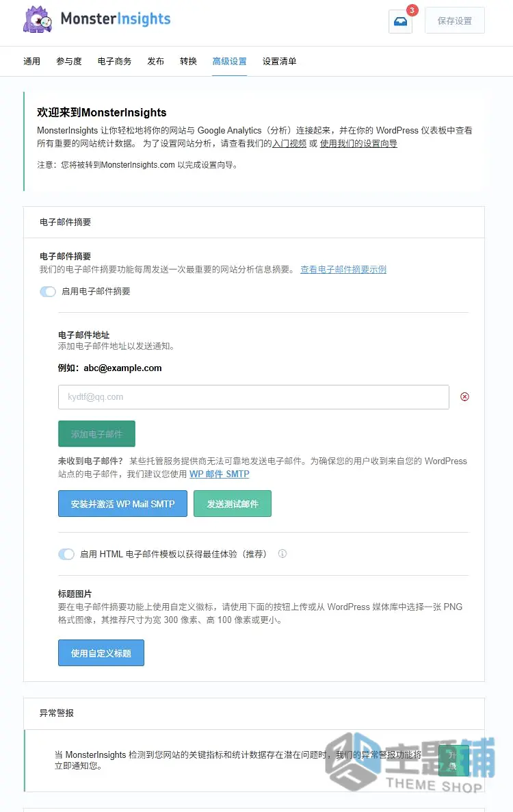The width and height of the screenshot is (513, 812).
Task: Open the 入门视频 link
Action: 289,144
